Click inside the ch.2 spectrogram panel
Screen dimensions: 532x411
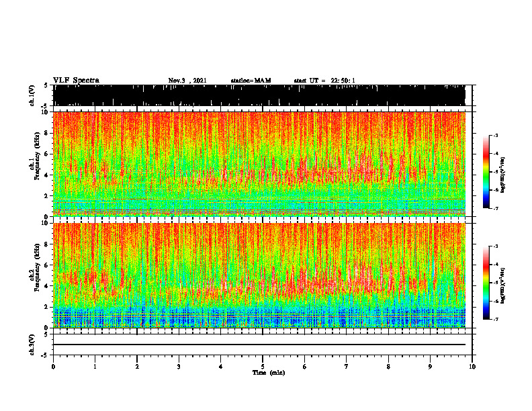click(x=259, y=275)
